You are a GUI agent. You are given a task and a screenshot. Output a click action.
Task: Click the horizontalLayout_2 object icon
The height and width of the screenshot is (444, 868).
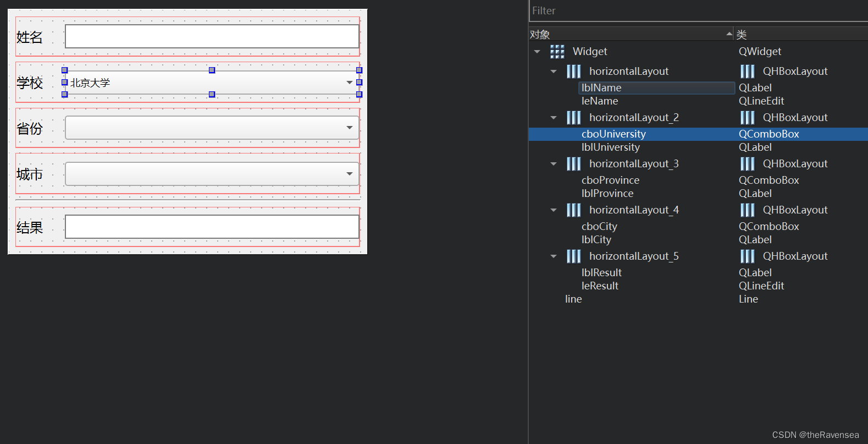click(x=574, y=118)
